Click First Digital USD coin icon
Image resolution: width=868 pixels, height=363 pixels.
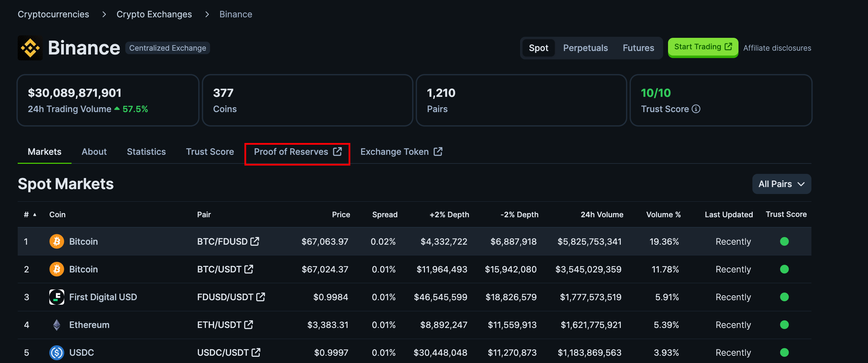(x=57, y=297)
